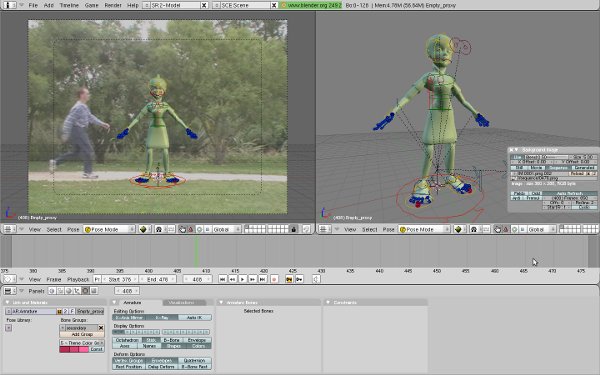
Task: Open Global orientation dropdown in right view
Action: 541,229
